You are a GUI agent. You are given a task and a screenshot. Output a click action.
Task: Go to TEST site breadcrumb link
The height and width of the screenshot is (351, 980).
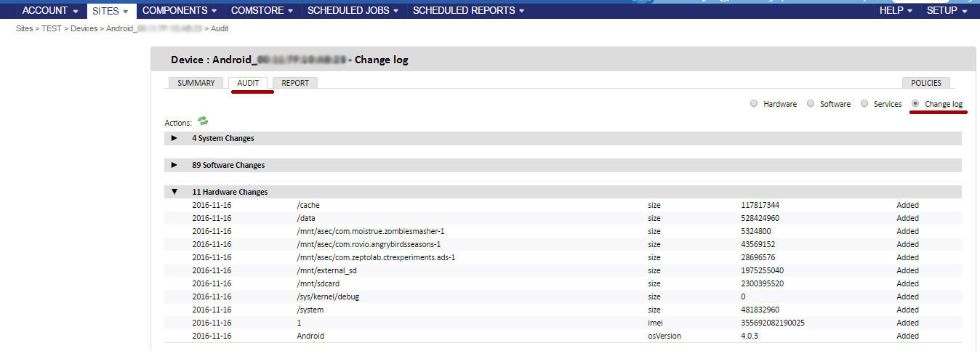coord(52,28)
